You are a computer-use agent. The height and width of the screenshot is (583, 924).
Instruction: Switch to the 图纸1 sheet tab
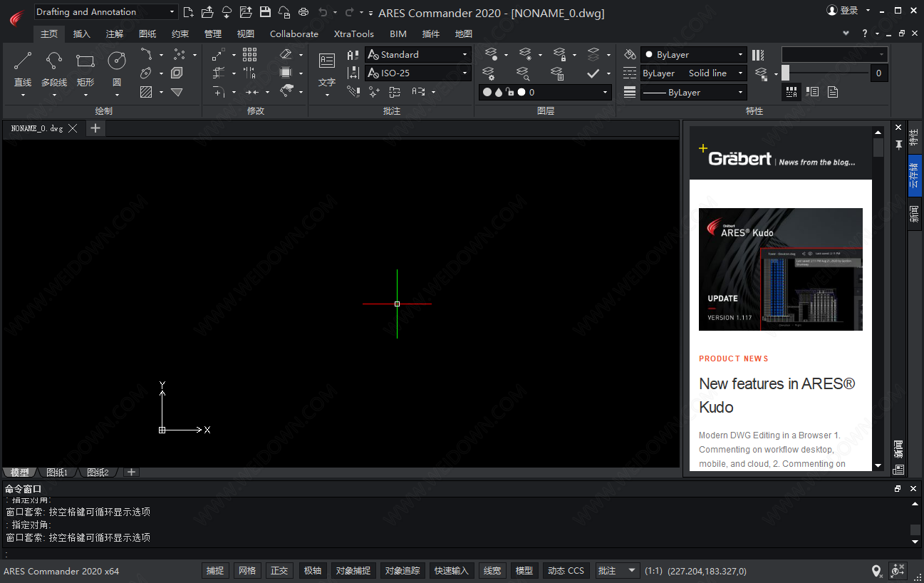[57, 473]
